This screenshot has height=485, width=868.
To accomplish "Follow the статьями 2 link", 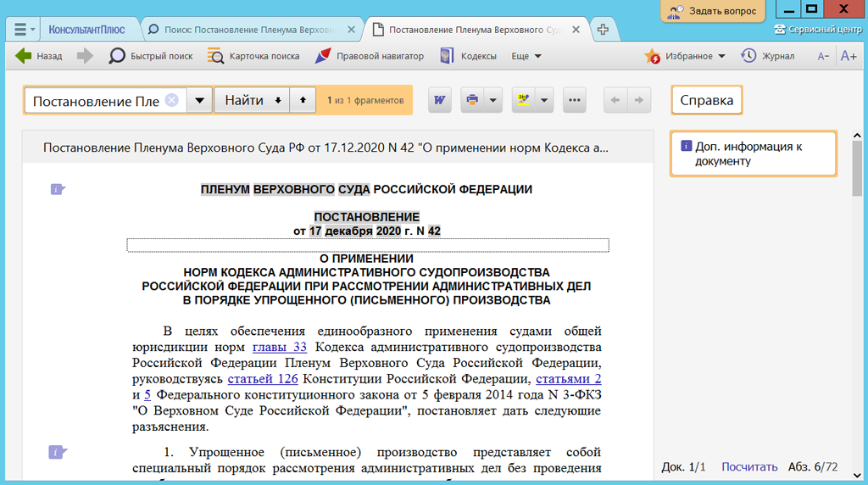I will pyautogui.click(x=569, y=379).
